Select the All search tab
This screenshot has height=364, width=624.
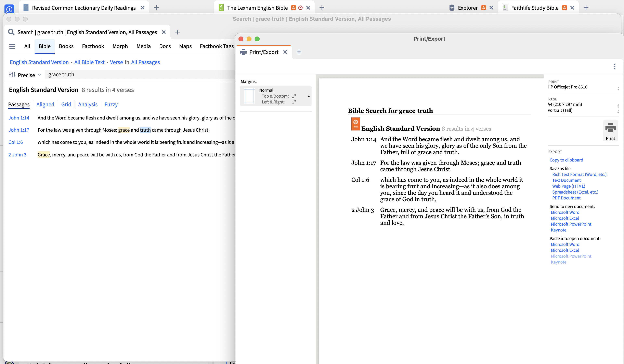click(x=27, y=46)
